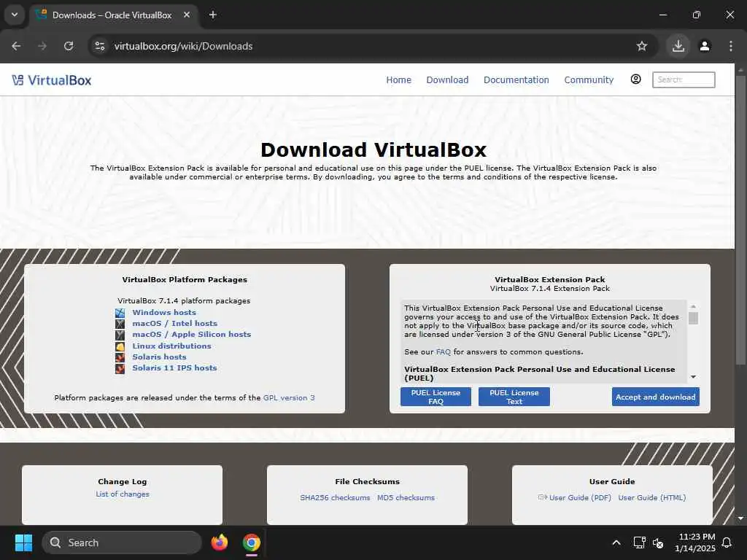Open the notifications bell in the taskbar
The height and width of the screenshot is (560, 747).
[727, 542]
